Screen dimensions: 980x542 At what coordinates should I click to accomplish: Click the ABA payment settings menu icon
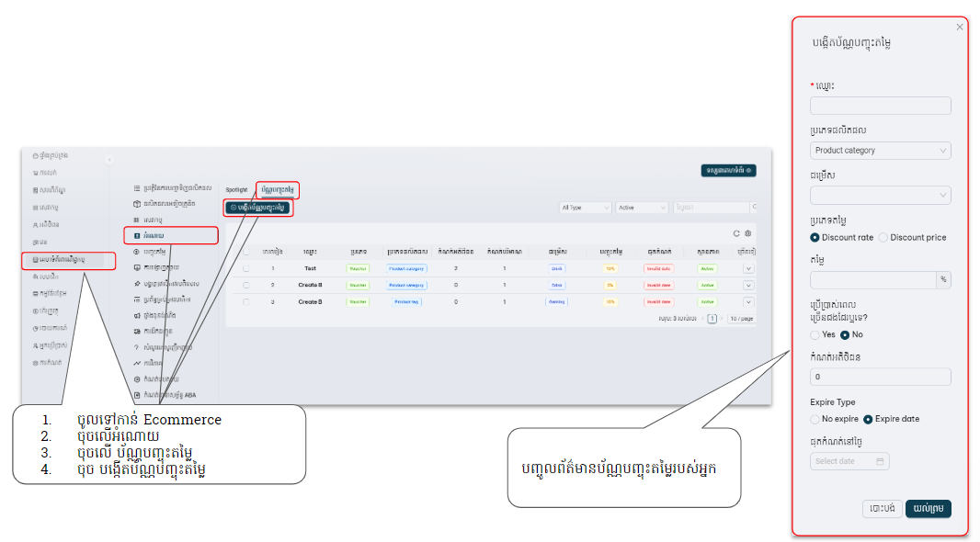click(137, 395)
